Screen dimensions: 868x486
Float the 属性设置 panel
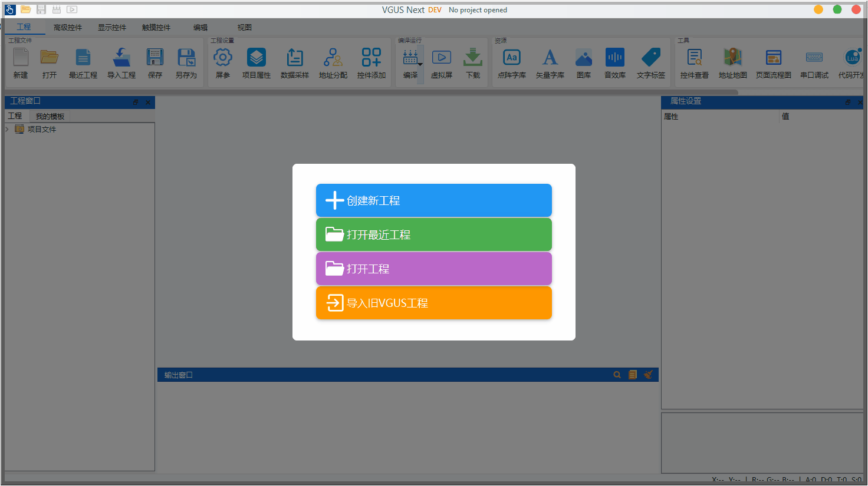point(848,102)
